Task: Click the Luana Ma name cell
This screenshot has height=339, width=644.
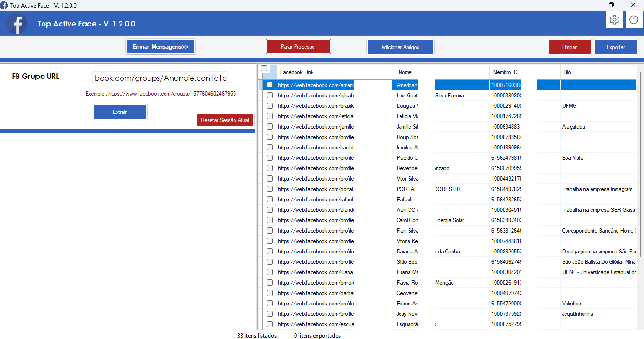Action: coord(442,272)
